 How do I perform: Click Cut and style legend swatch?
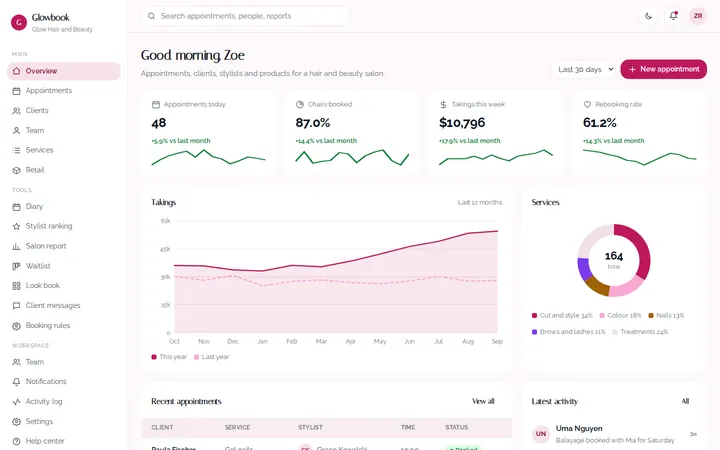click(x=534, y=315)
